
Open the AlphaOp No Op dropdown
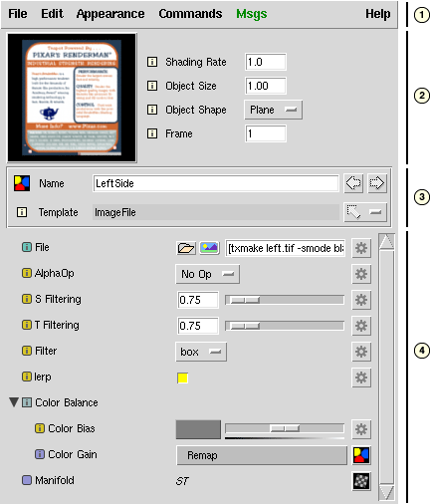pos(207,274)
